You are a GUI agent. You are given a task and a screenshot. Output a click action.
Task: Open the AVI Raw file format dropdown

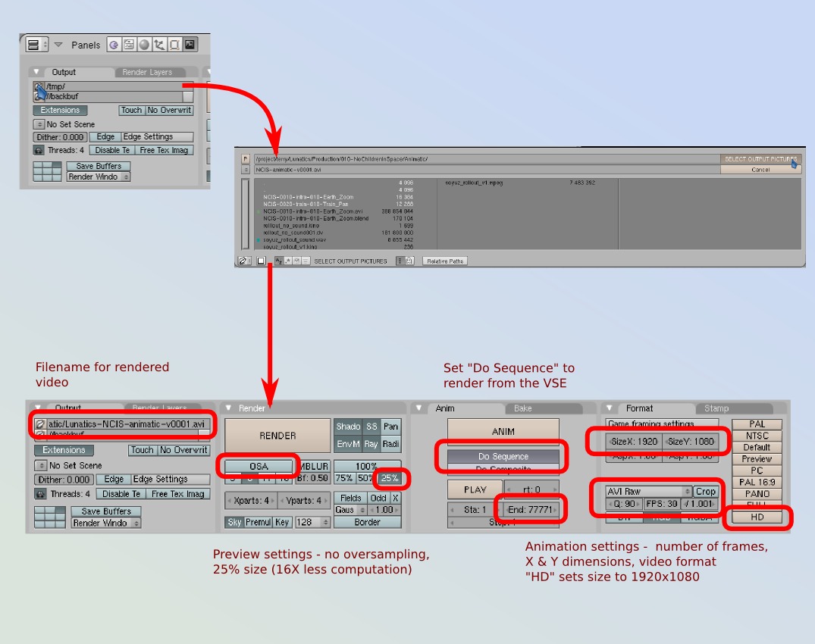point(649,491)
